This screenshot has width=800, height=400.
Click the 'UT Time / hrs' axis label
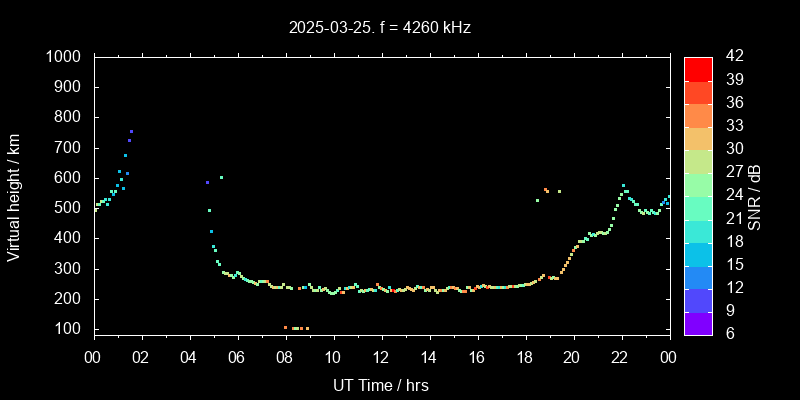point(381,384)
